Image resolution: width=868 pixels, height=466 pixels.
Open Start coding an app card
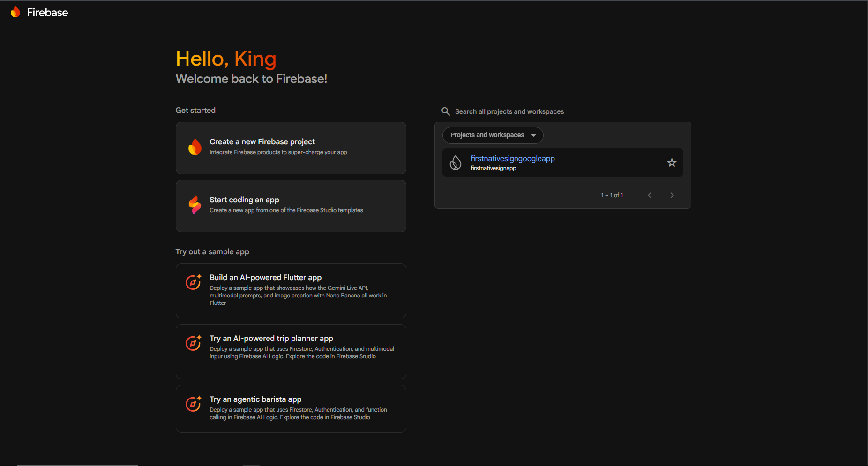coord(291,206)
